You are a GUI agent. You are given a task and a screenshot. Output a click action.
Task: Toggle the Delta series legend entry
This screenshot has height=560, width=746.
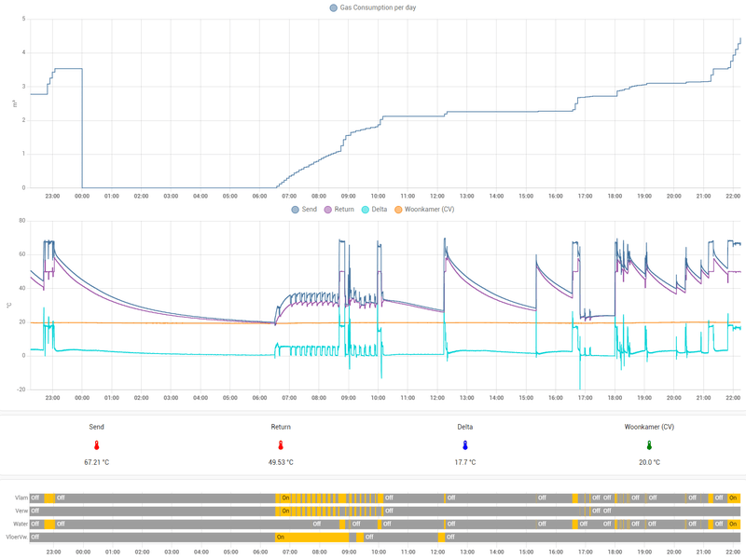375,209
